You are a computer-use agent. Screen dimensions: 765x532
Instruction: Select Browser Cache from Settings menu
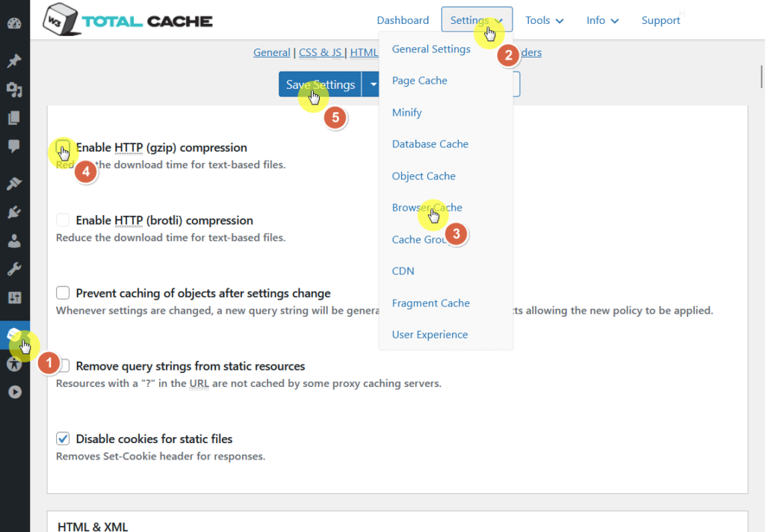[427, 208]
